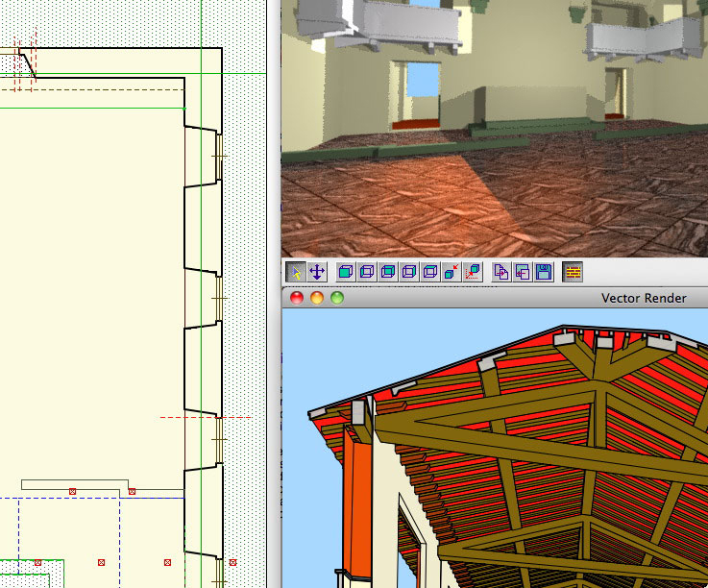Activate the four-way move tool

317,272
